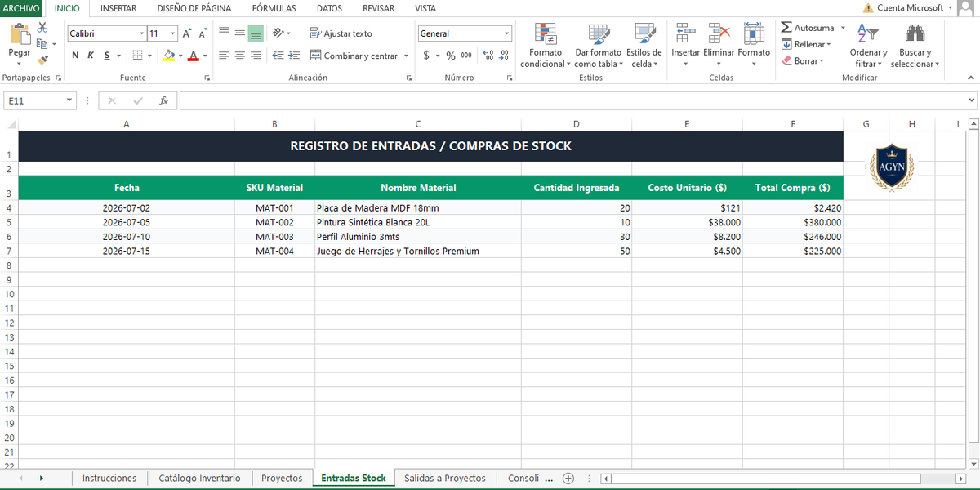Screen dimensions: 980x490
Task: Open Estilos de celda gallery
Action: click(644, 46)
